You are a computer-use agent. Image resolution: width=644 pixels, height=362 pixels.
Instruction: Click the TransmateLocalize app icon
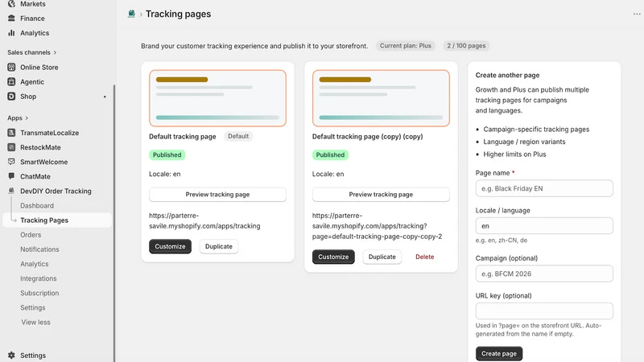coord(11,133)
